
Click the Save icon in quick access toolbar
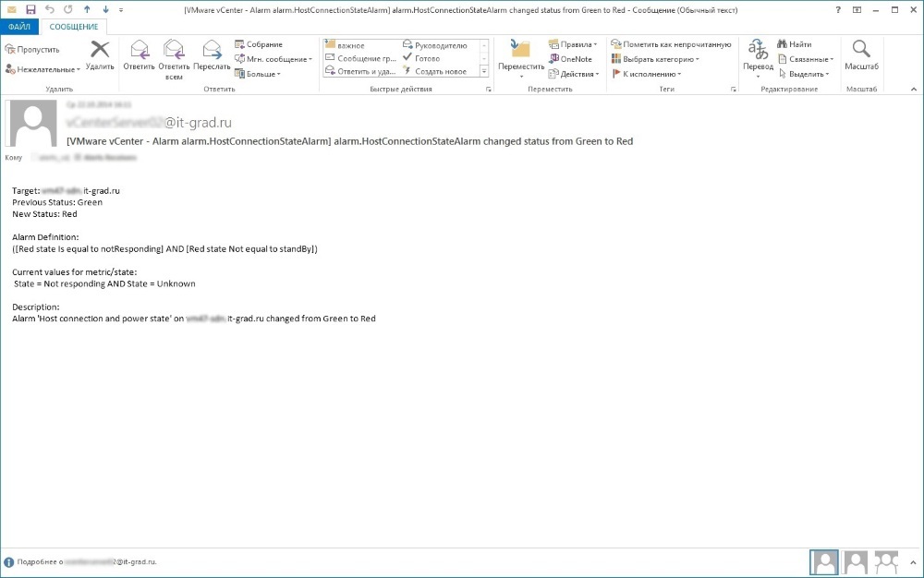(30, 9)
